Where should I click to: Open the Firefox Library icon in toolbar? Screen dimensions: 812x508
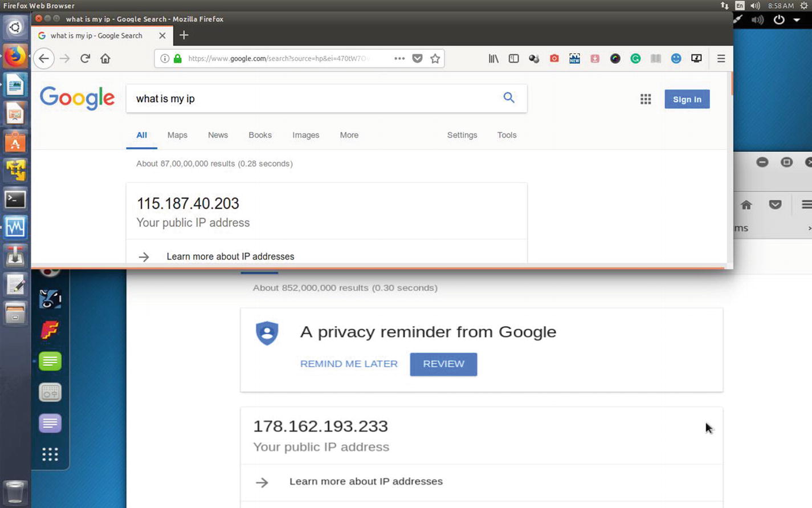[493, 58]
